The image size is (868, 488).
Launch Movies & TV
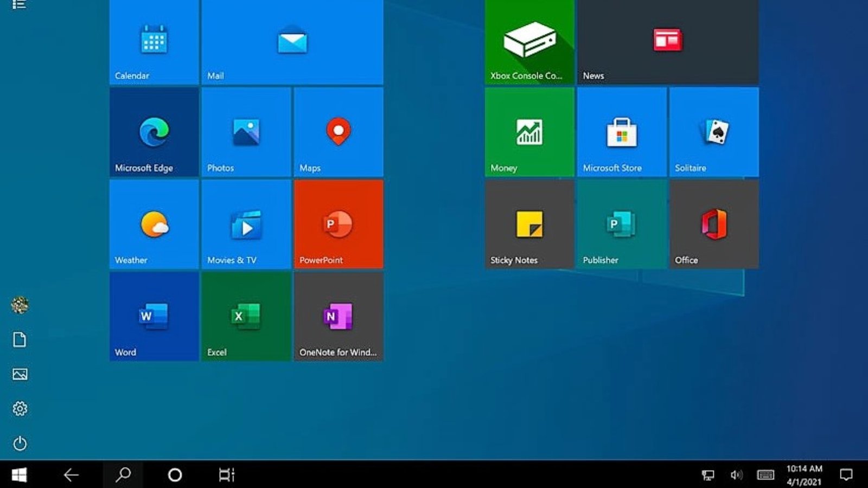[x=246, y=224]
